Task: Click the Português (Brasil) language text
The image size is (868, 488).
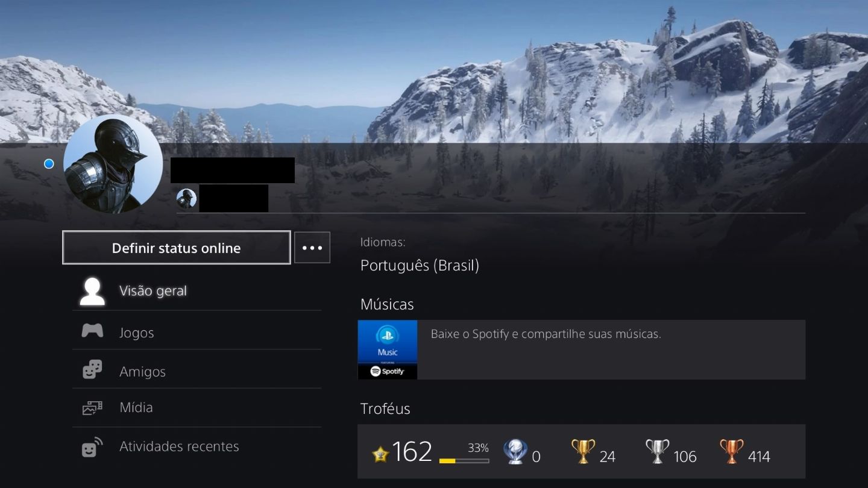Action: [x=420, y=266]
